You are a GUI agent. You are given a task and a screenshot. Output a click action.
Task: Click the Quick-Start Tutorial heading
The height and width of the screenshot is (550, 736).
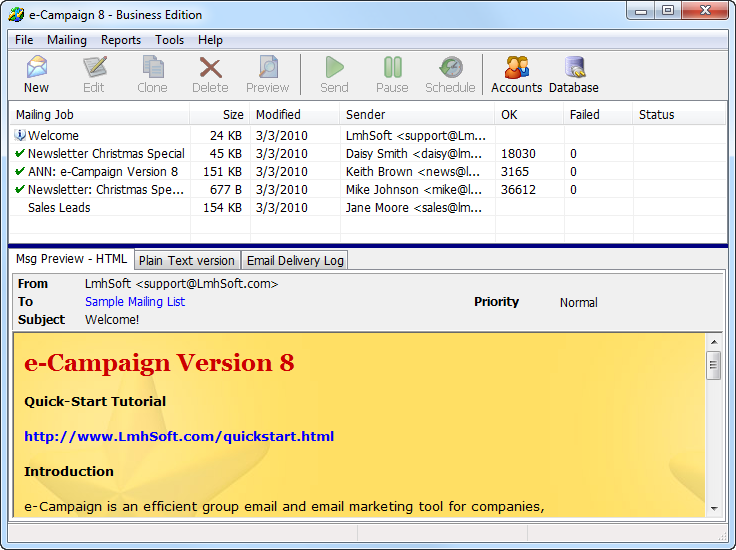(x=95, y=401)
